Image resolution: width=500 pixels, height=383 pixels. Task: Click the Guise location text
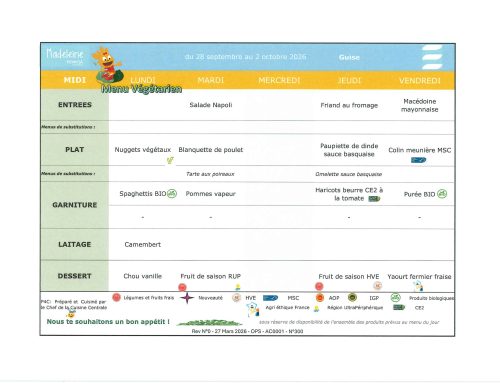click(349, 57)
